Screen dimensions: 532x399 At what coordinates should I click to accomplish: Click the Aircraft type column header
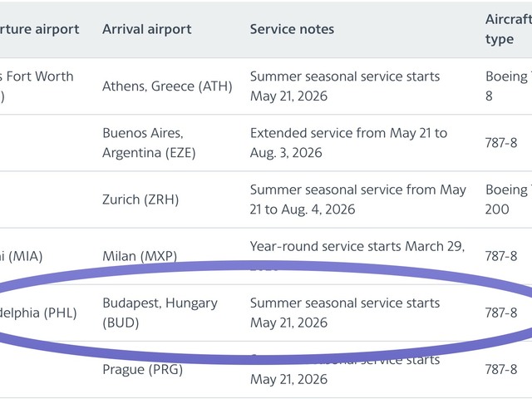tap(508, 29)
